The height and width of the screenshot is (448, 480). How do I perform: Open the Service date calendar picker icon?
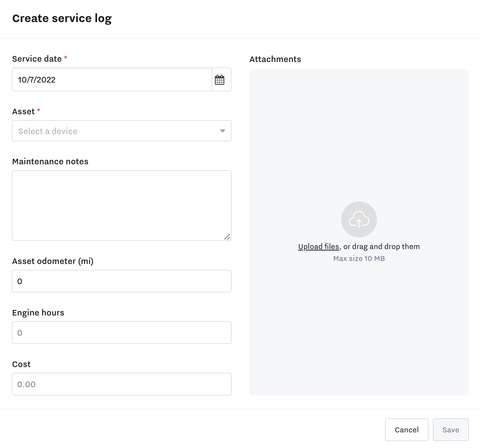220,80
